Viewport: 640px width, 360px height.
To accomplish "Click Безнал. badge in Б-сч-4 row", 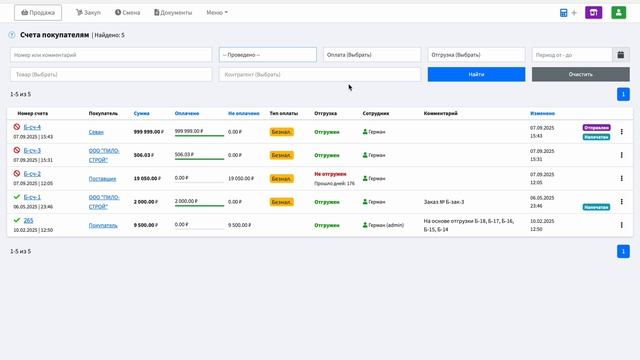I will 282,132.
